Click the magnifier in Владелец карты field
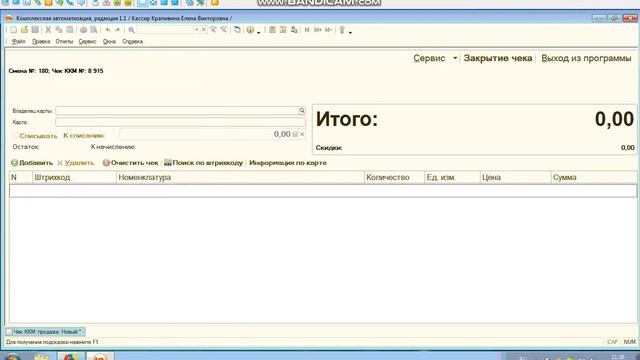Image resolution: width=640 pixels, height=360 pixels. pyautogui.click(x=302, y=111)
